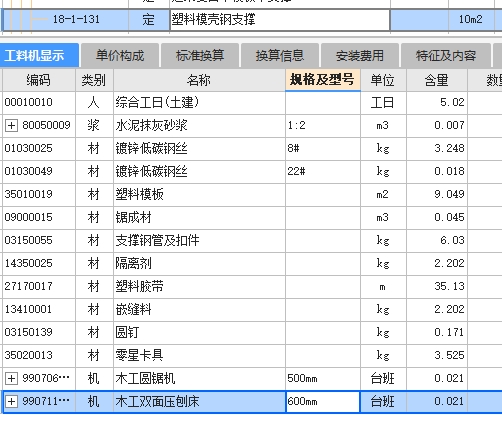Edit the 600mm specification field
The width and height of the screenshot is (502, 435).
pos(323,402)
